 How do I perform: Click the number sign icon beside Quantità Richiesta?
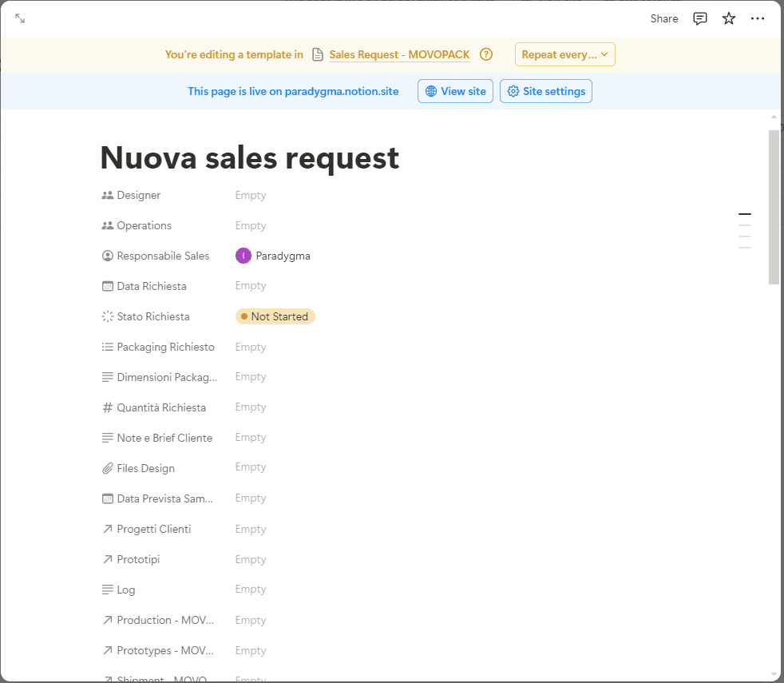(107, 407)
